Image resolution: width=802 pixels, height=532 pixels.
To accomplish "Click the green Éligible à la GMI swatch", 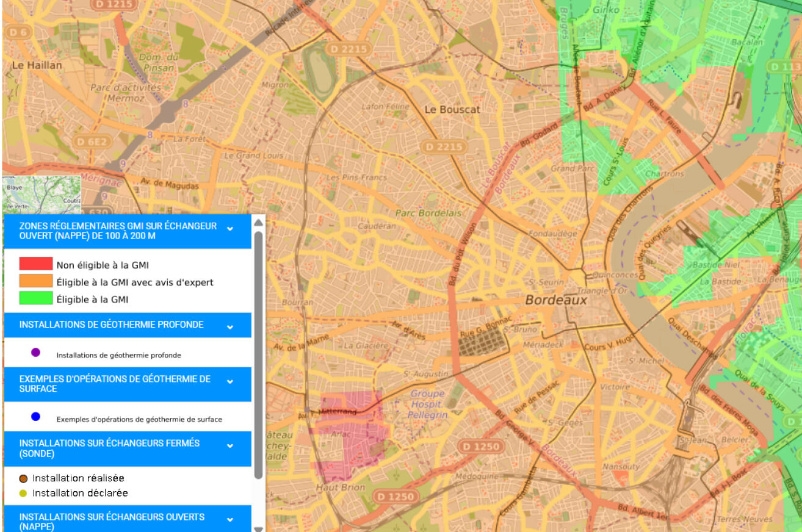I will click(x=35, y=298).
